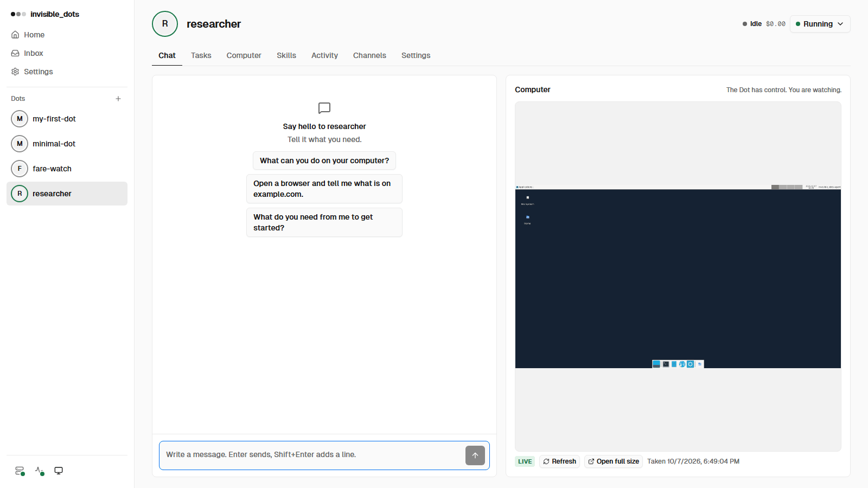868x488 pixels.
Task: Focus the message input field
Action: pyautogui.click(x=312, y=455)
